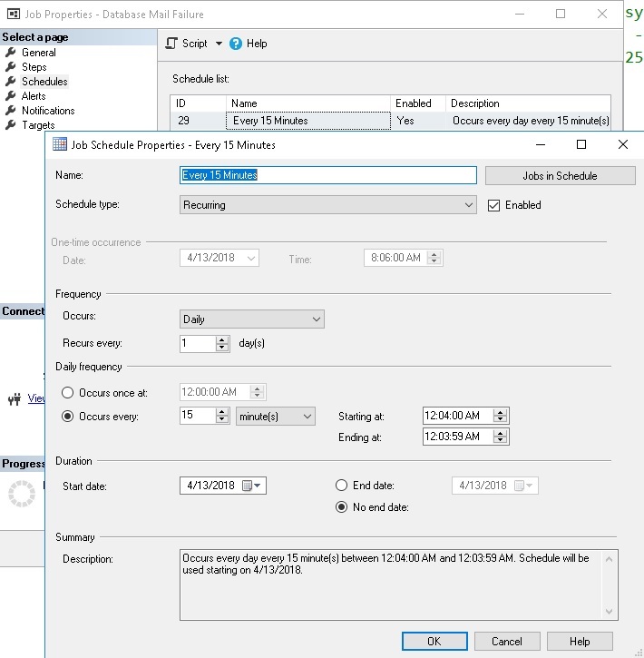Click the blue Help question mark icon
This screenshot has width=644, height=658.
236,44
